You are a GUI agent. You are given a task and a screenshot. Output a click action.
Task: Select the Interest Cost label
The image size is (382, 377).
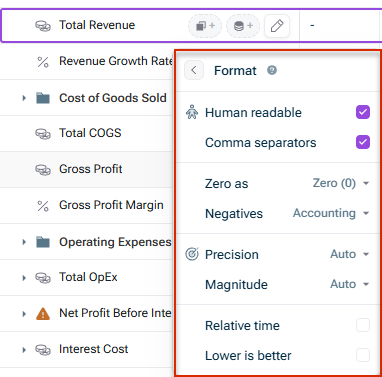point(94,349)
